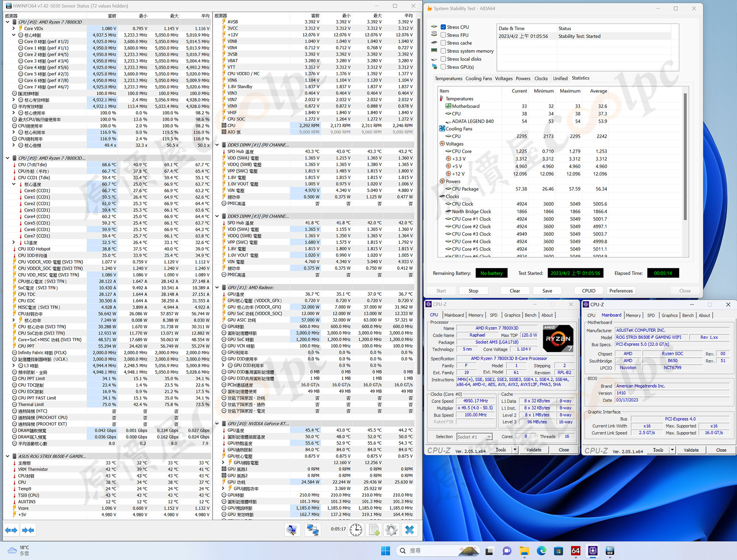Click HWiNFO expand-layout left-right arrows icon
737x560 pixels.
11,530
